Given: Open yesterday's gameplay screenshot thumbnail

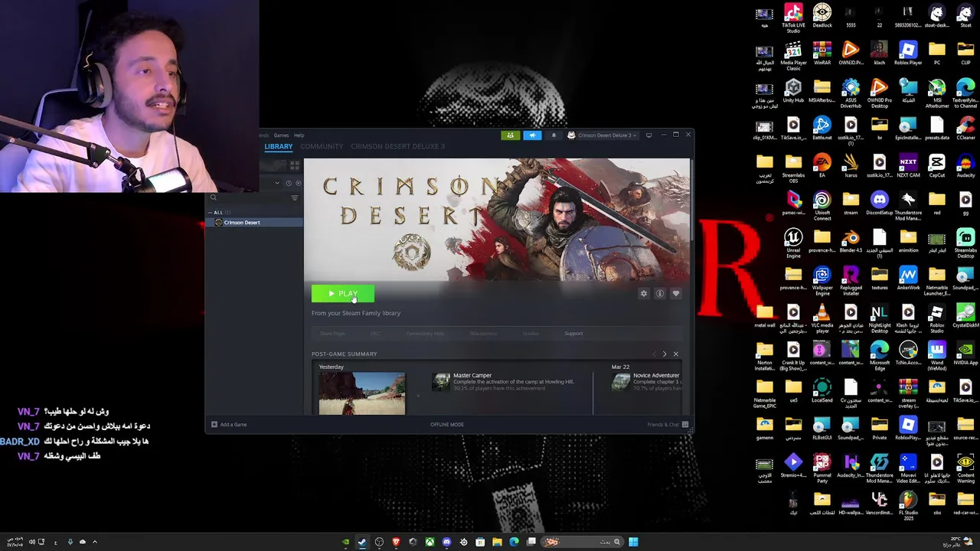Looking at the screenshot, I should (362, 393).
